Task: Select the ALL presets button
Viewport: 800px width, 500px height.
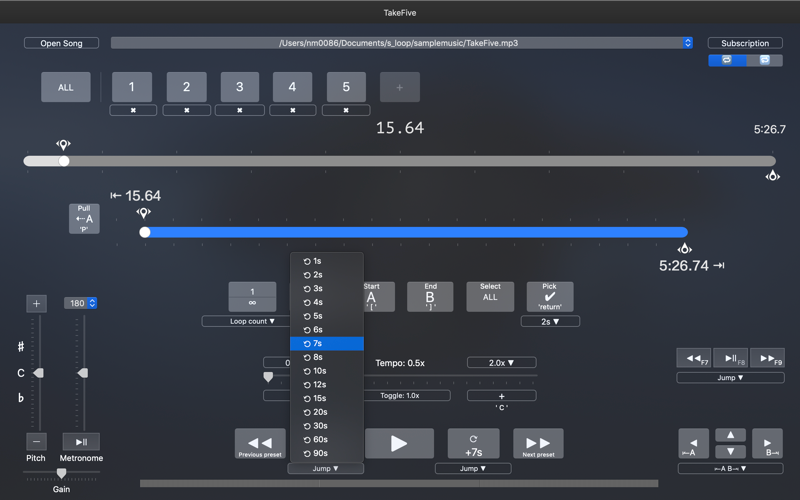Action: pos(66,87)
